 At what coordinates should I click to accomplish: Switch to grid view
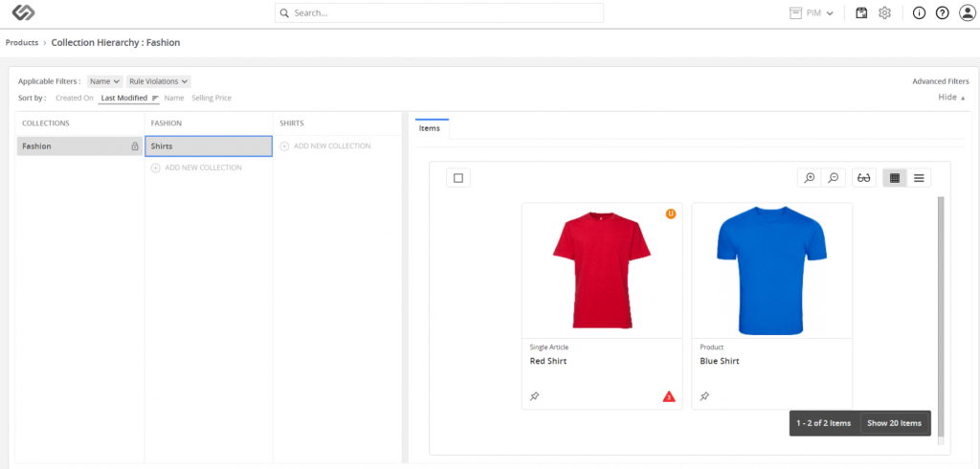coord(895,178)
